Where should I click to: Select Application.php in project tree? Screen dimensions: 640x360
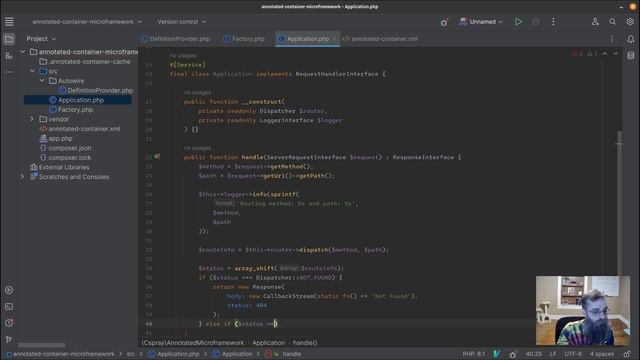(x=78, y=100)
